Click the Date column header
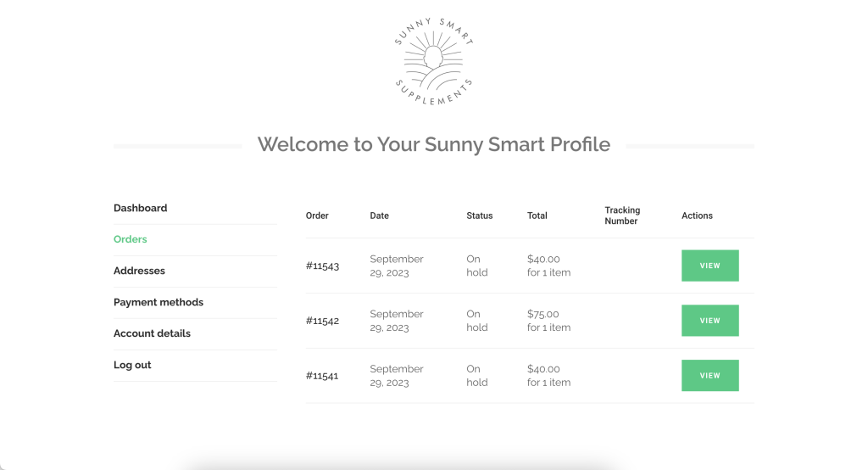Image resolution: width=868 pixels, height=470 pixels. (x=379, y=215)
